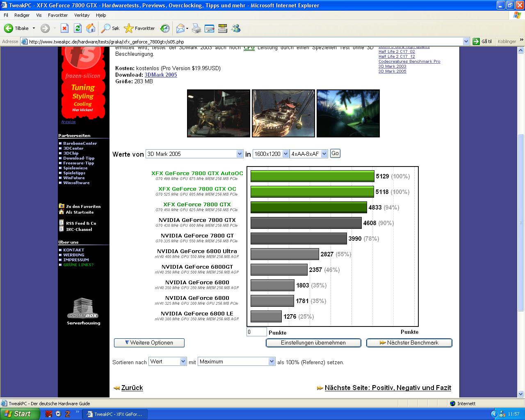Click the Refresh page icon
Screen dimensions: 525x420
(78, 28)
